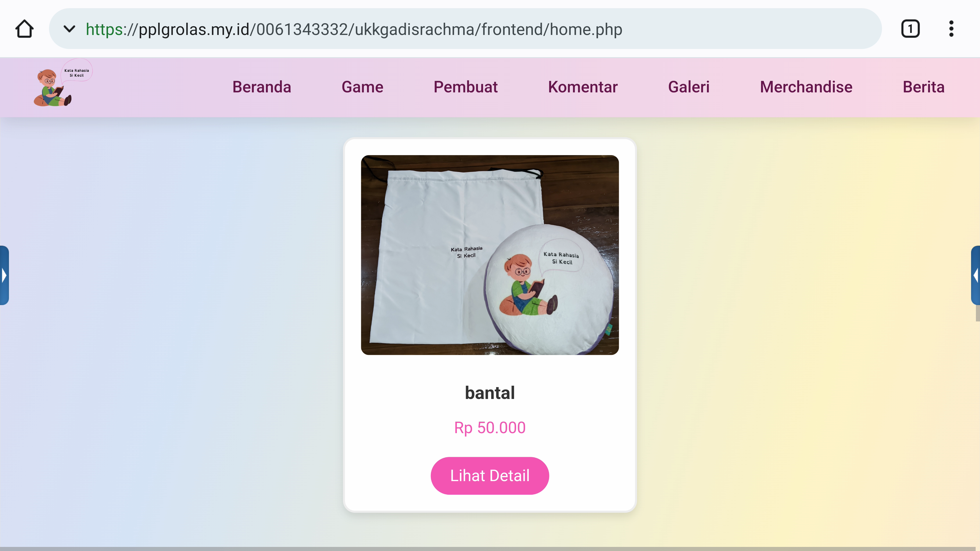980x551 pixels.
Task: Open the three-dot browser menu
Action: click(951, 29)
